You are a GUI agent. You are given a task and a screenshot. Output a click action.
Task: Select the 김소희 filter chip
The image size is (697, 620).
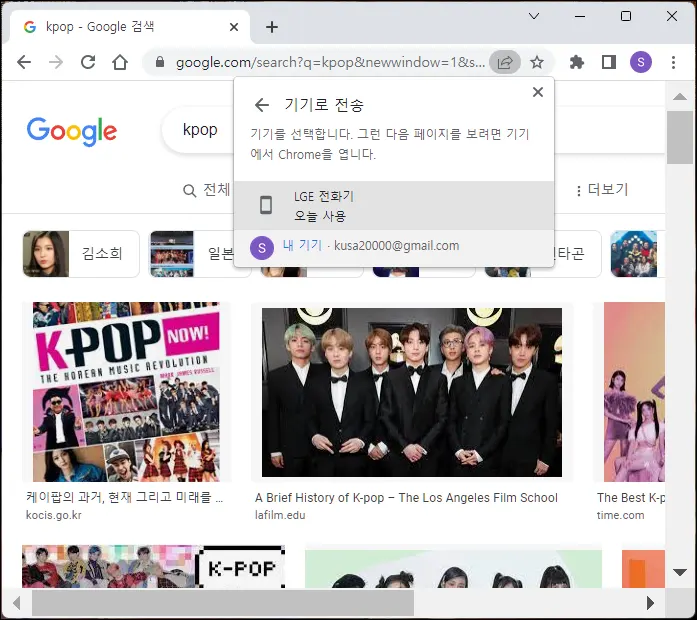81,254
